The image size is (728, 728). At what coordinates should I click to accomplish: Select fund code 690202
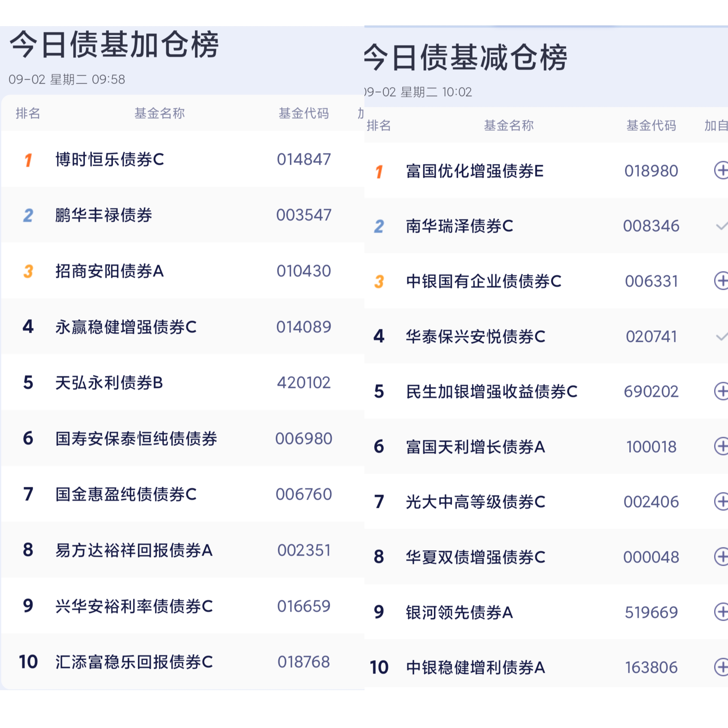[651, 392]
